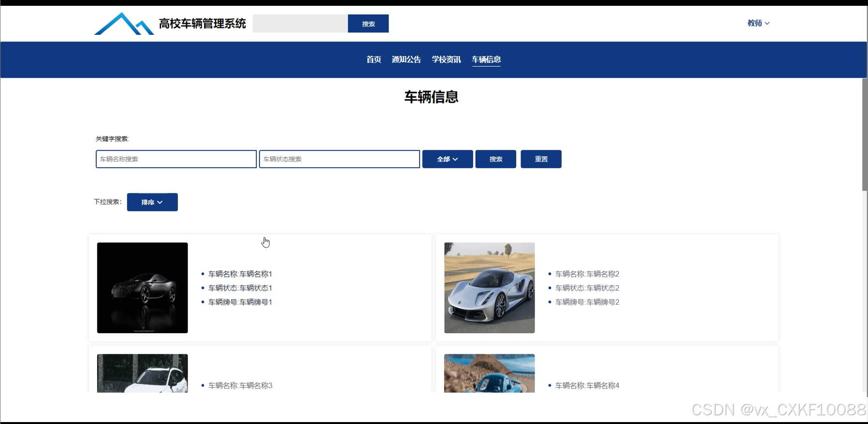Select 车辆信息 navigation item
868x424 pixels.
point(486,59)
